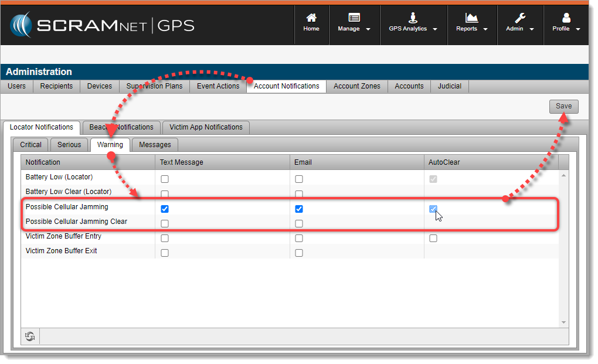Switch to the Supervision Plans tab

point(154,86)
